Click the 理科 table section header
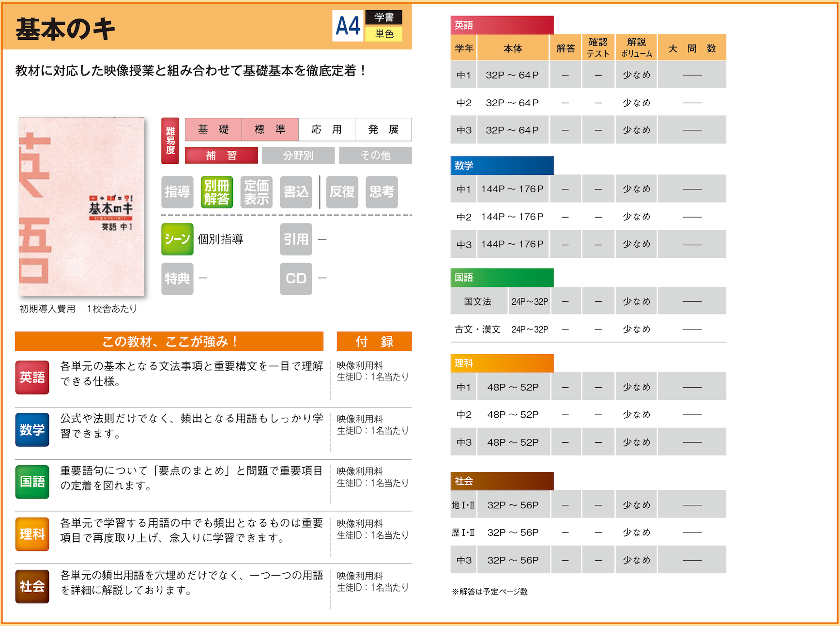Screen dimensions: 840x626 (502, 363)
